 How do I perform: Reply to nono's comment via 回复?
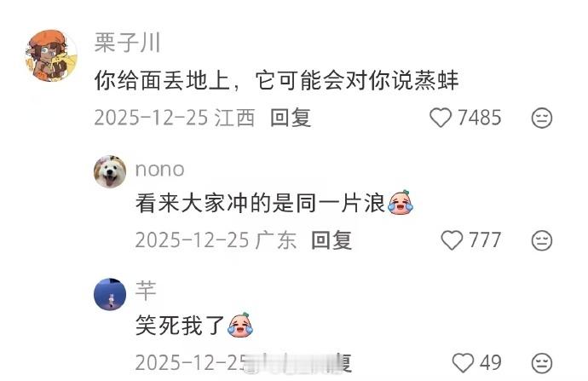(x=331, y=240)
